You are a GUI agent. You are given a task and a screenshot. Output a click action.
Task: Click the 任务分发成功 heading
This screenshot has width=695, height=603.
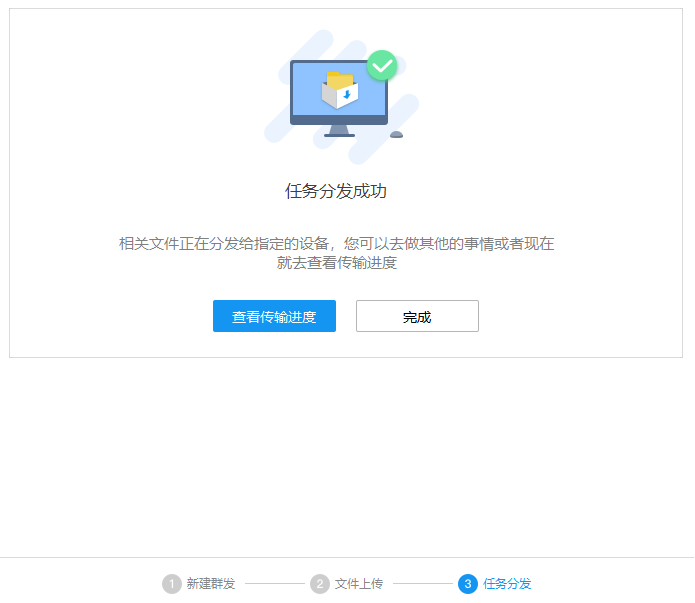336,191
